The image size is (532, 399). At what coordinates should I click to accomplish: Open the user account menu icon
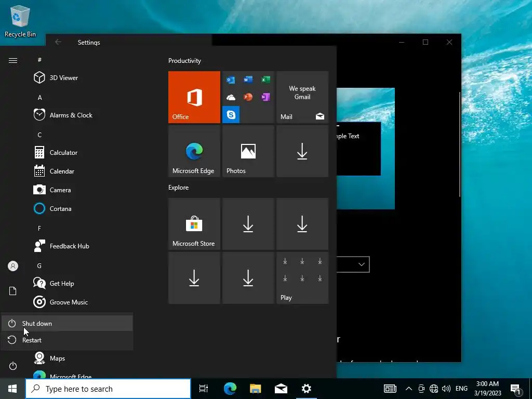pos(13,266)
